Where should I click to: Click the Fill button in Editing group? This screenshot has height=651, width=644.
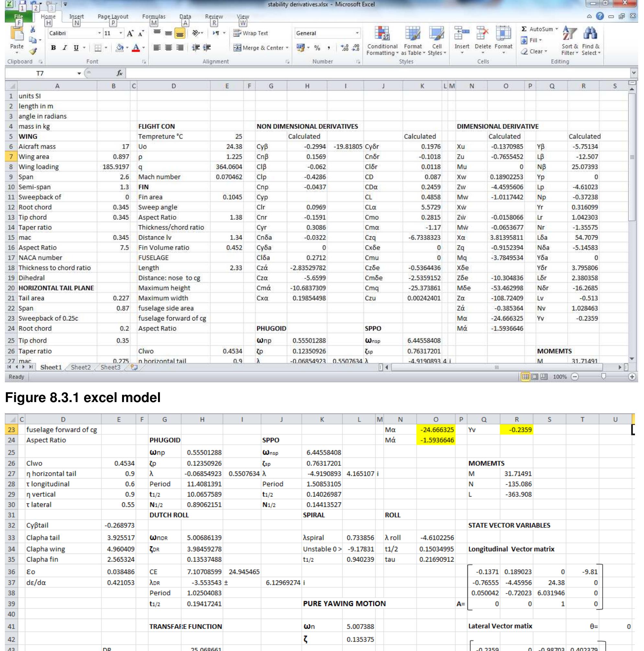(x=531, y=40)
